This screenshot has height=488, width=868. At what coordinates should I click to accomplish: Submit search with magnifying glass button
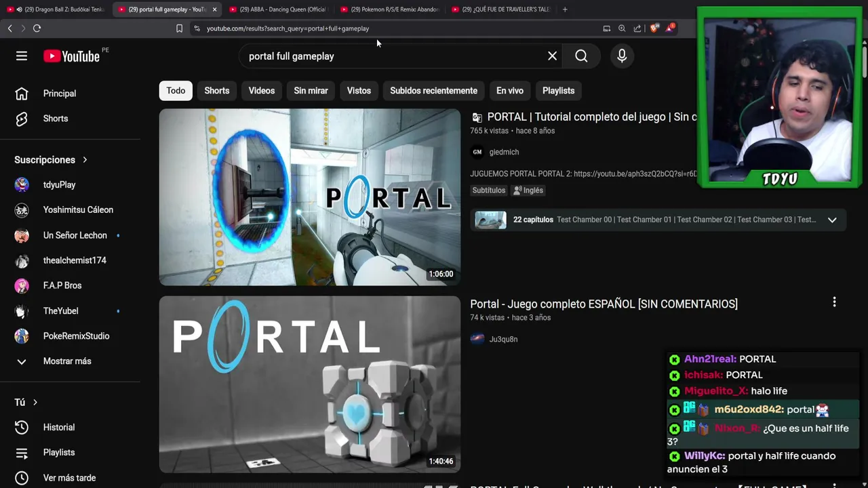pos(581,56)
